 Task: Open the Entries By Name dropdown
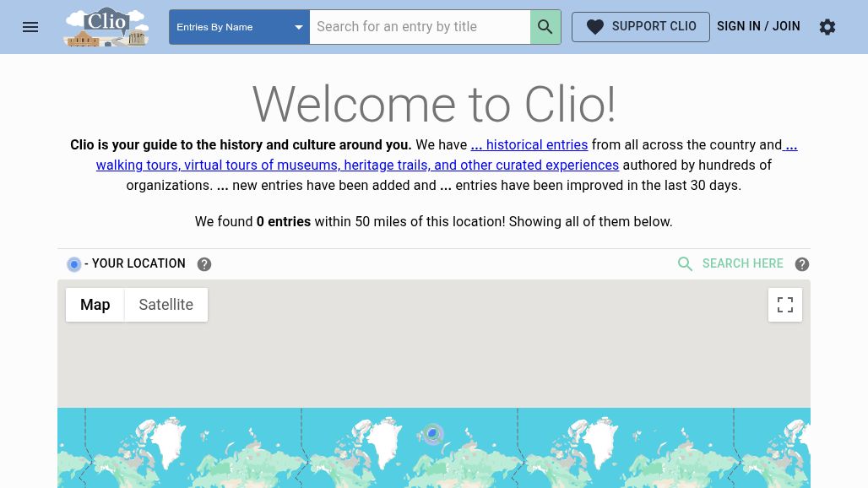coord(239,26)
